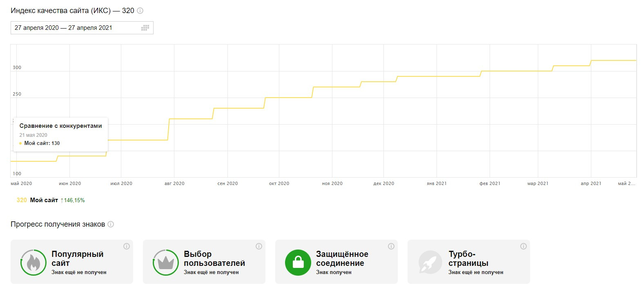Click the flame icon for Популярный сайт
The width and height of the screenshot is (644, 292).
(33, 263)
